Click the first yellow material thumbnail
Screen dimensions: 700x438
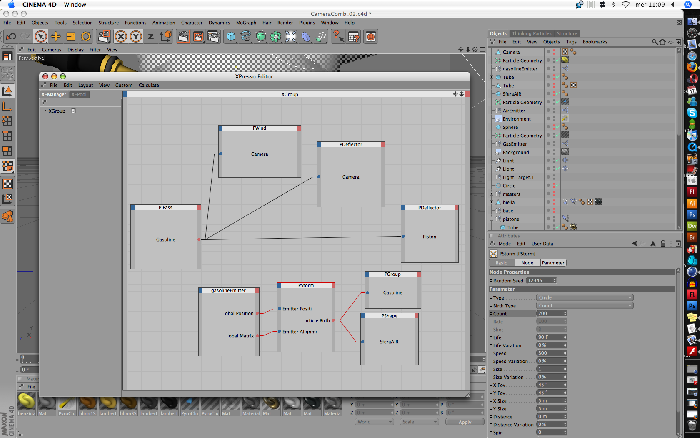pos(26,401)
